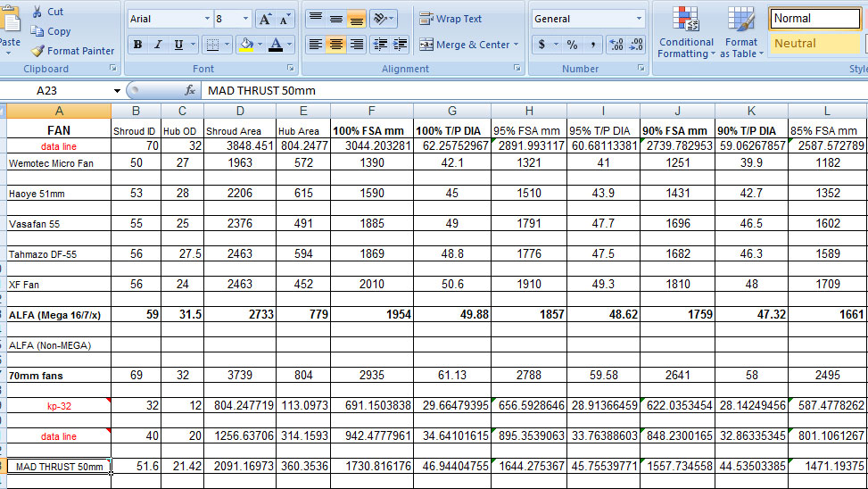Click the 70mm fans cell
Viewport: 868px width, 489px height.
pyautogui.click(x=59, y=375)
